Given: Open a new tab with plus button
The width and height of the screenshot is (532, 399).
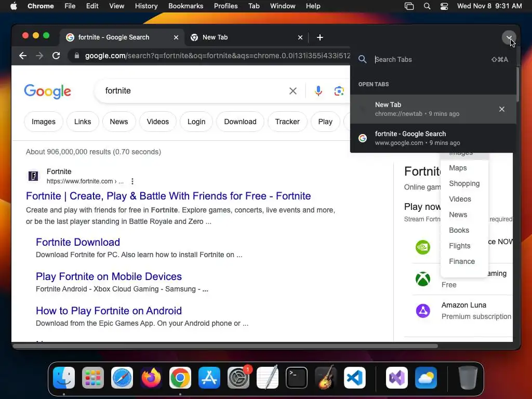Looking at the screenshot, I should pyautogui.click(x=320, y=37).
